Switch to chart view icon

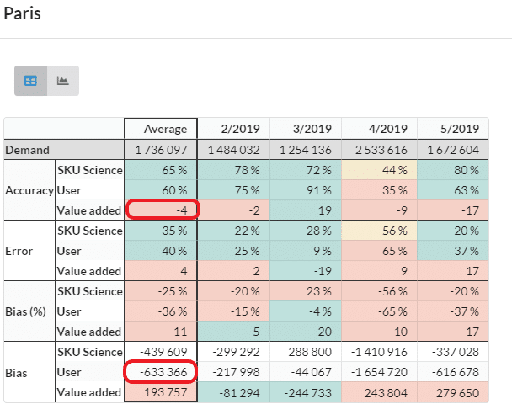pos(62,81)
